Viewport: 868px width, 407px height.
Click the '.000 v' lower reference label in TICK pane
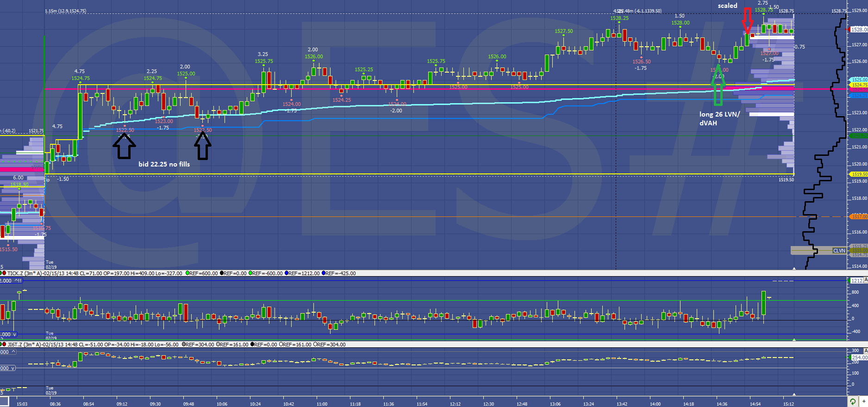[8, 334]
